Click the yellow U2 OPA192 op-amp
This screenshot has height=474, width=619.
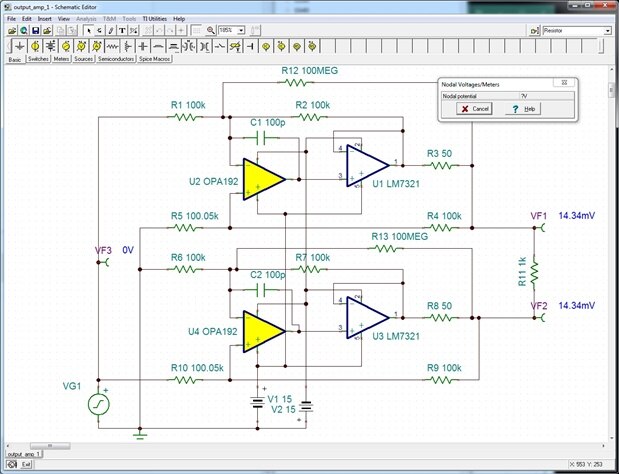pyautogui.click(x=263, y=180)
